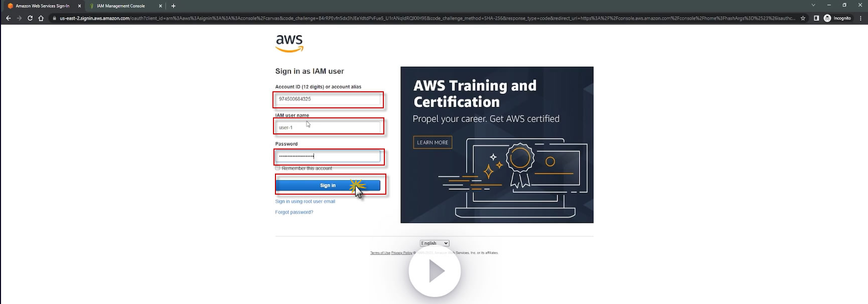Click the Sign in as IAM user heading

point(310,71)
